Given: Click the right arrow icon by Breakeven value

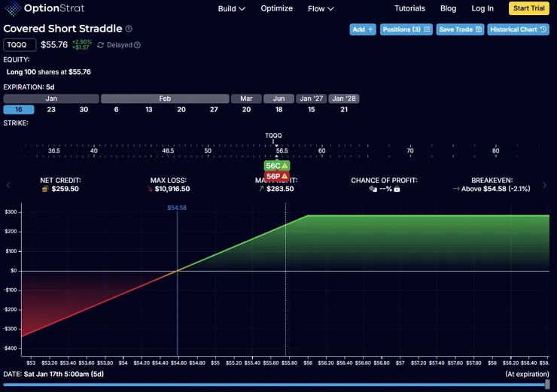Looking at the screenshot, I should pos(456,189).
